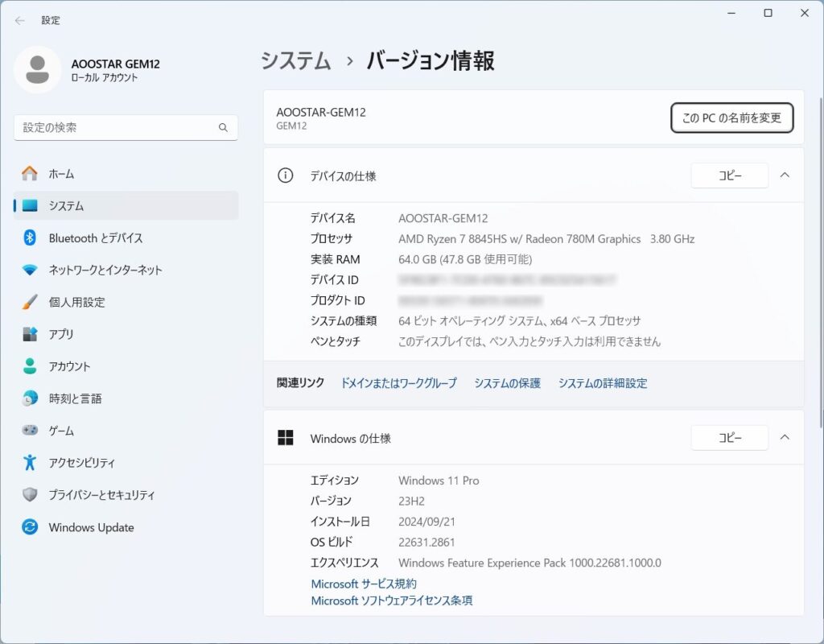Click the 23H2 version value
Image resolution: width=824 pixels, height=644 pixels.
411,501
